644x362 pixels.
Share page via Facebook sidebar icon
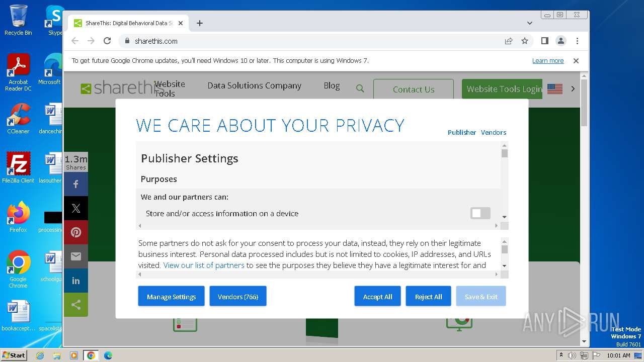coord(76,184)
